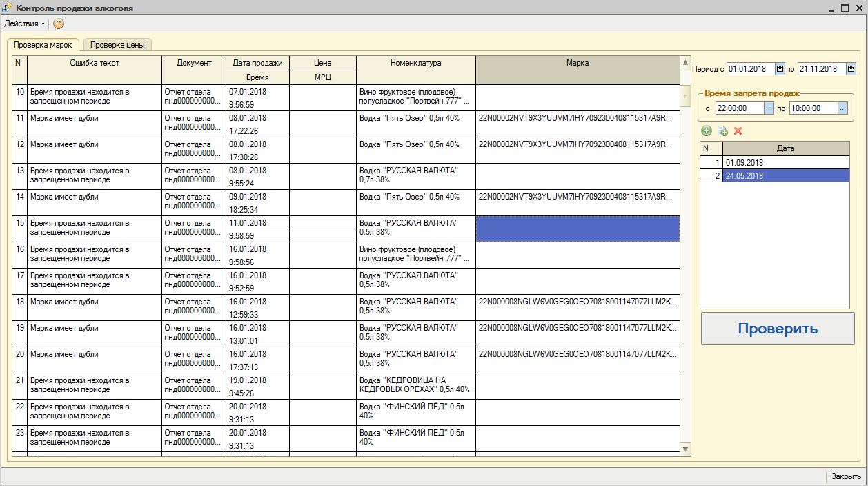The image size is (868, 486).
Task: Click the МРЦ column subheader
Action: (323, 77)
